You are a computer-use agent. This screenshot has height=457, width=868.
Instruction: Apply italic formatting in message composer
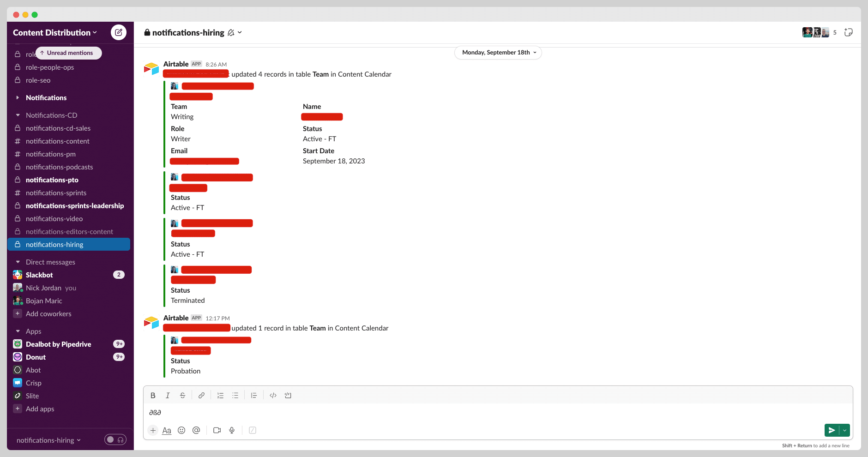(x=168, y=396)
